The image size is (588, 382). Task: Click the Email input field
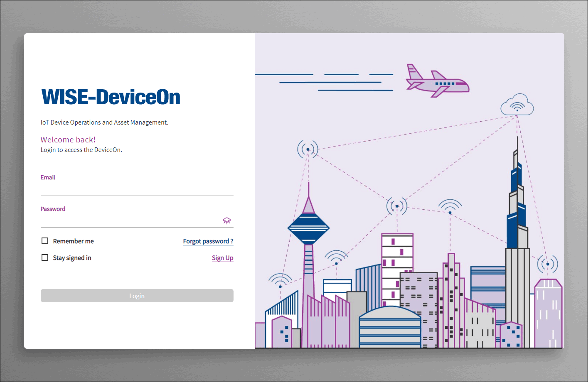pyautogui.click(x=137, y=189)
